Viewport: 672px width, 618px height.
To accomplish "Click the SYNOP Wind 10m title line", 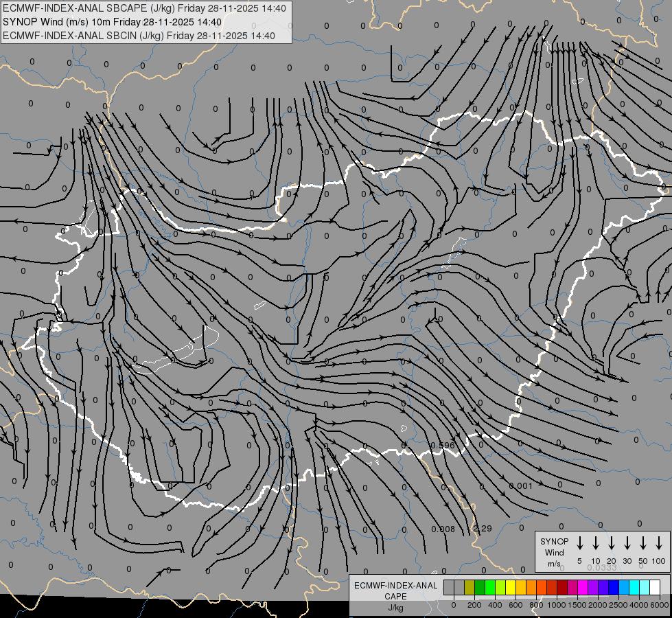I will click(113, 22).
